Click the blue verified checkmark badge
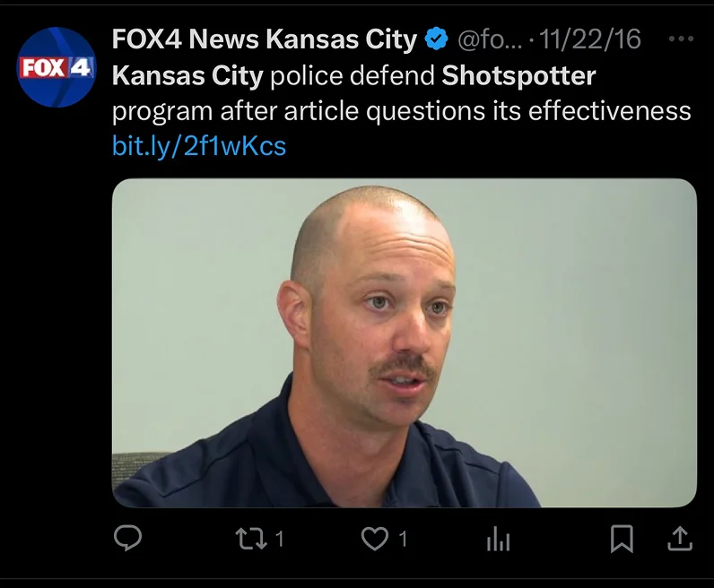Screen dimensions: 714x588 click(436, 39)
